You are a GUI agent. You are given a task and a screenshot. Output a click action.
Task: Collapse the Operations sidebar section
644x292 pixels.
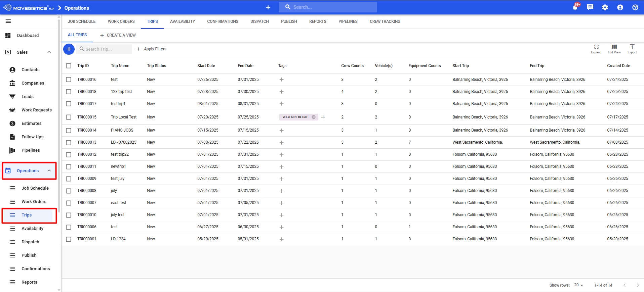click(x=49, y=171)
